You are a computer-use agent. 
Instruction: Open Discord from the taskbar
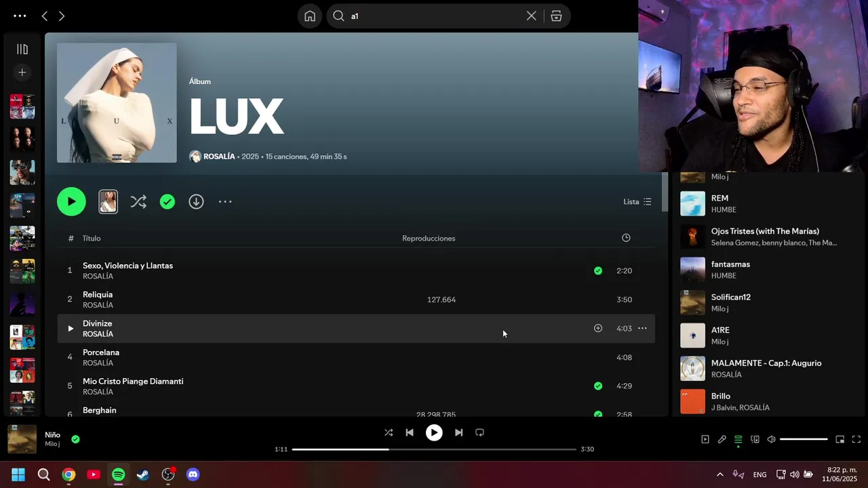coord(193,474)
